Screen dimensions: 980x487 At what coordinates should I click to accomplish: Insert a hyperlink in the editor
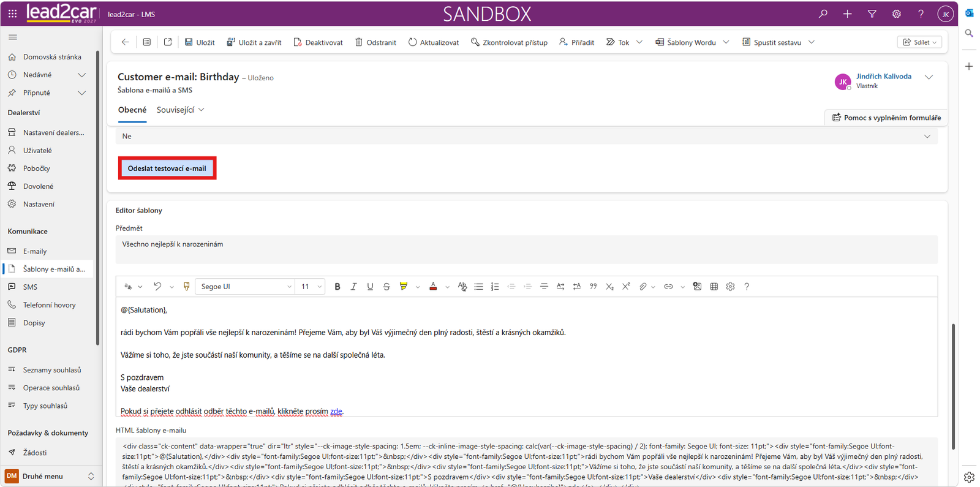point(668,287)
